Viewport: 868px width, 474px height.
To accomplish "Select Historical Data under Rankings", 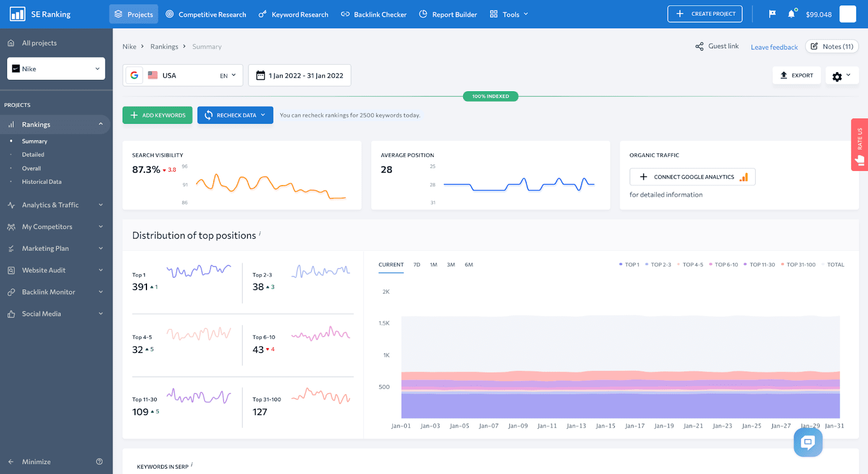I will pyautogui.click(x=42, y=182).
